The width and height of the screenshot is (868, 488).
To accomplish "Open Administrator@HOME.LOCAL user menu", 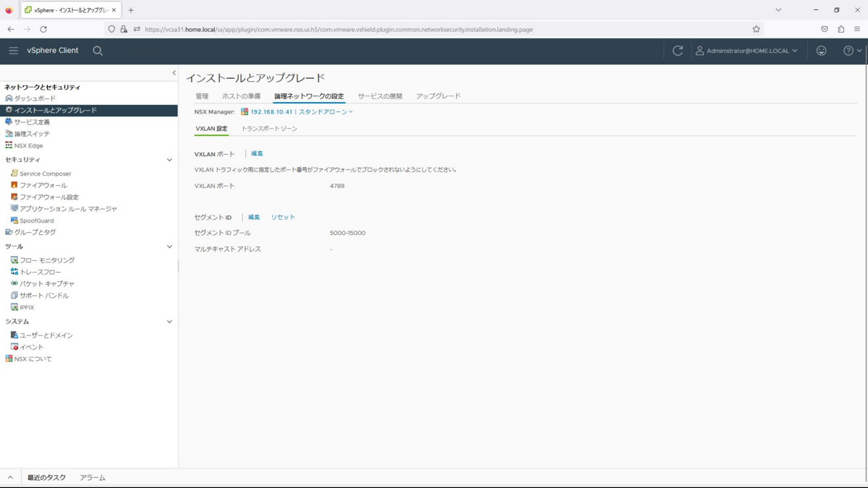I will click(746, 51).
